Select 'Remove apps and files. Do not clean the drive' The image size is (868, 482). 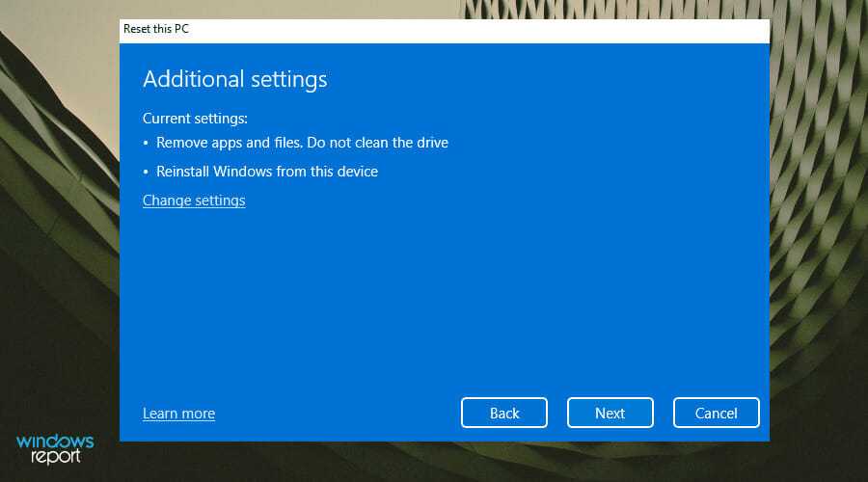pos(302,143)
